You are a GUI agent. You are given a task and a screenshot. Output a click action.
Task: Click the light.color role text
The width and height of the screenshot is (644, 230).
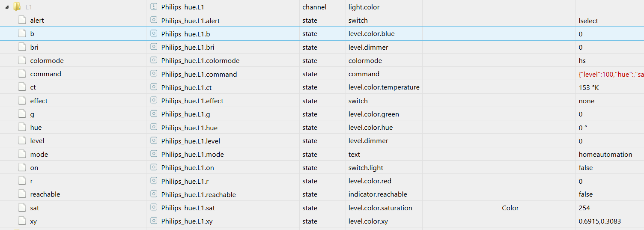364,7
